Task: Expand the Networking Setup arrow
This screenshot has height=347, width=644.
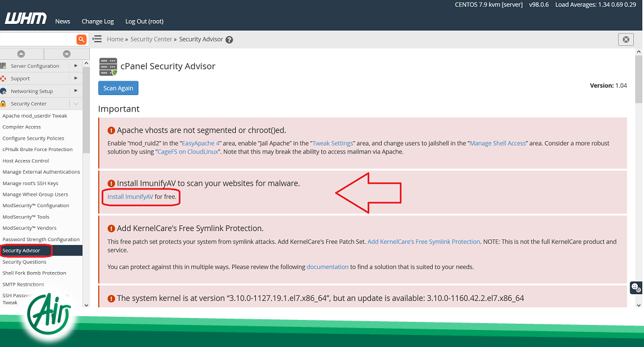Action: pos(75,91)
